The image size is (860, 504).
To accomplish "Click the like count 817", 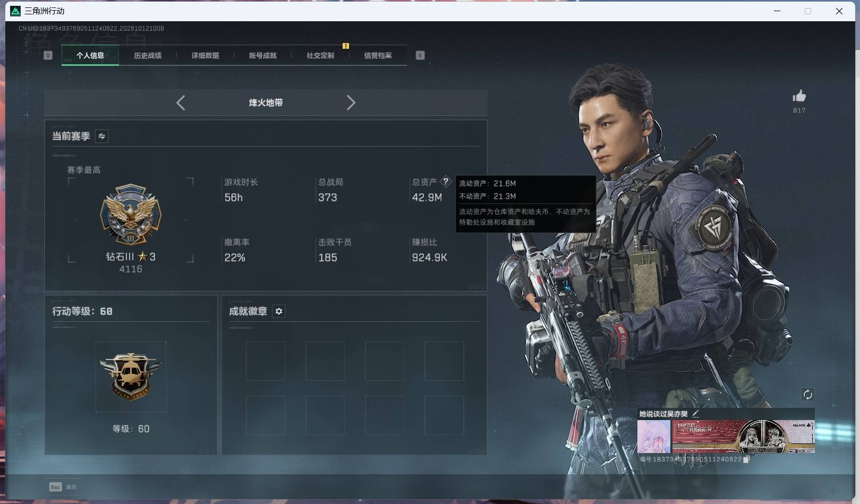I will pos(799,110).
